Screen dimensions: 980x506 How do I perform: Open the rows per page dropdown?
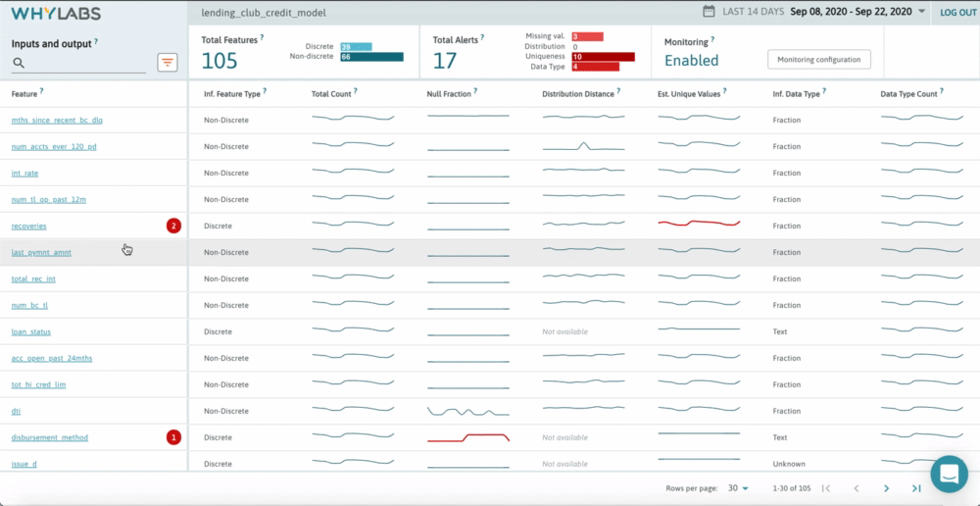[x=738, y=488]
